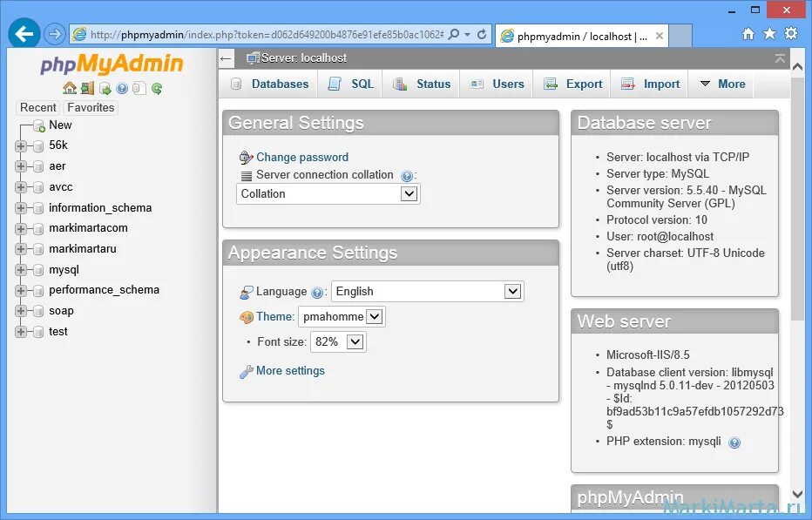Expand the information_schema node

21,208
